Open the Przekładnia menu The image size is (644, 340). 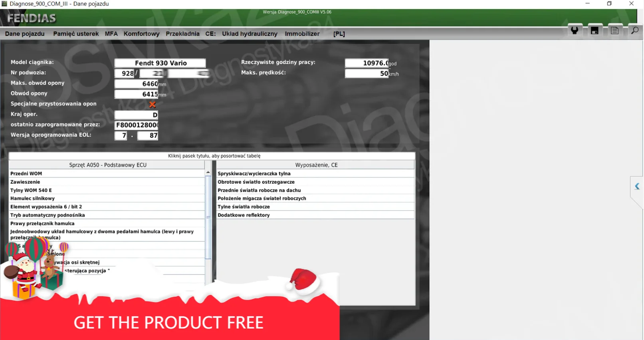182,34
